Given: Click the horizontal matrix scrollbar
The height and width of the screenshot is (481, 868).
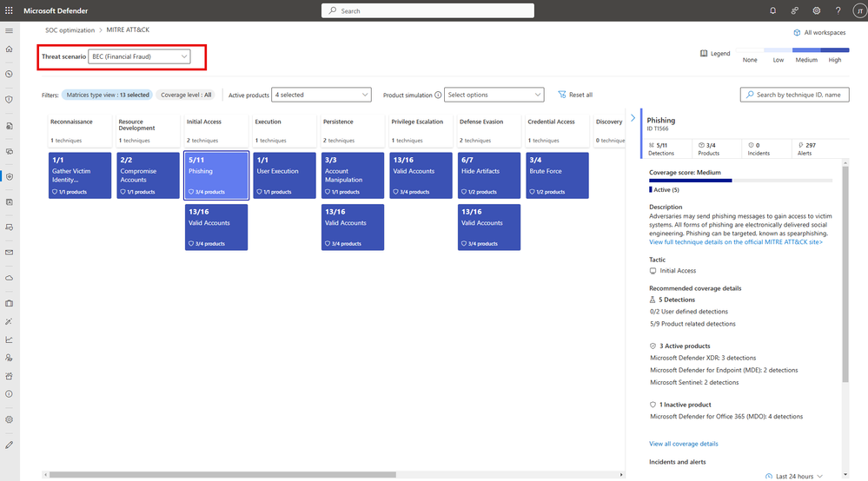Looking at the screenshot, I should pyautogui.click(x=222, y=474).
